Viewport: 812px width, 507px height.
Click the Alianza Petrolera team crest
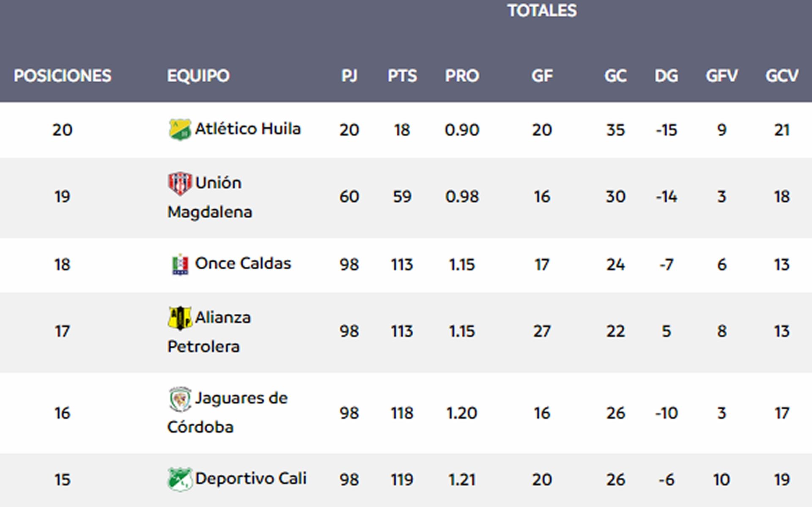180,318
